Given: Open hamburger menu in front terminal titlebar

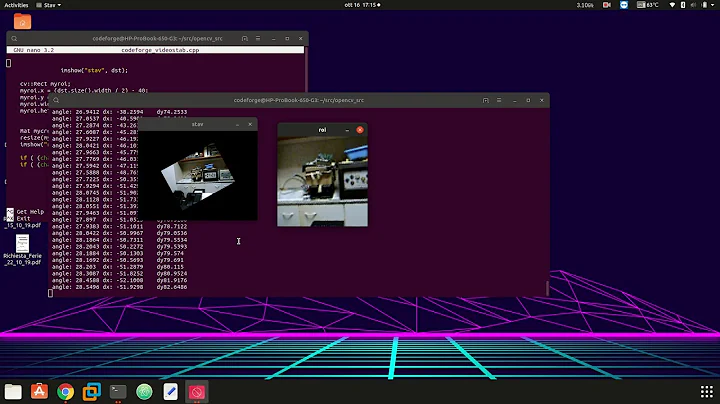Looking at the screenshot, I should click(499, 100).
